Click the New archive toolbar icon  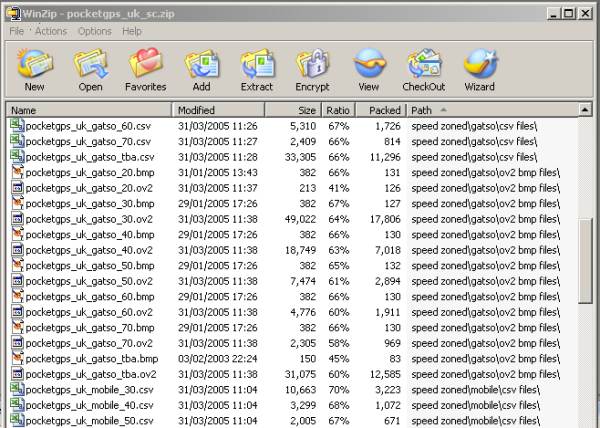click(x=34, y=64)
